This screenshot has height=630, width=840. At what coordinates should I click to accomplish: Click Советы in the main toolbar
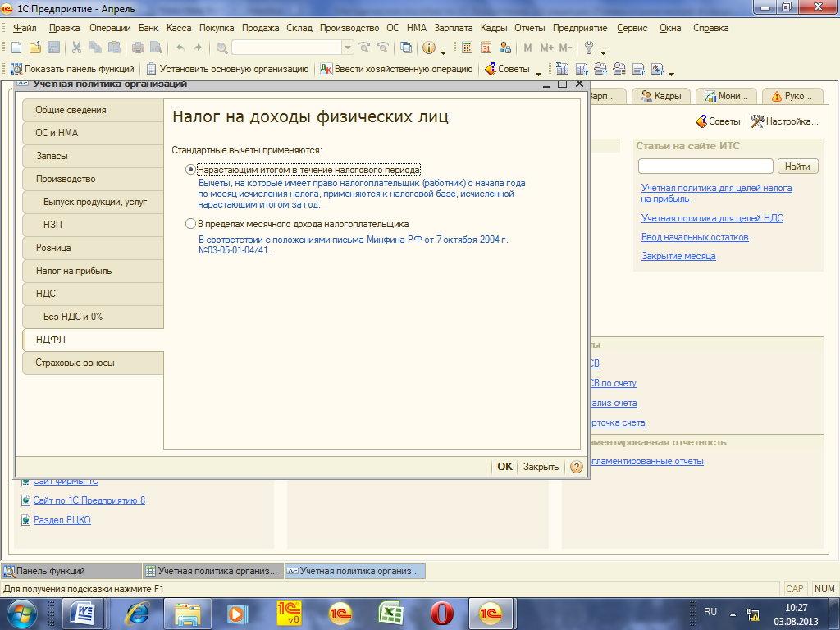click(507, 69)
